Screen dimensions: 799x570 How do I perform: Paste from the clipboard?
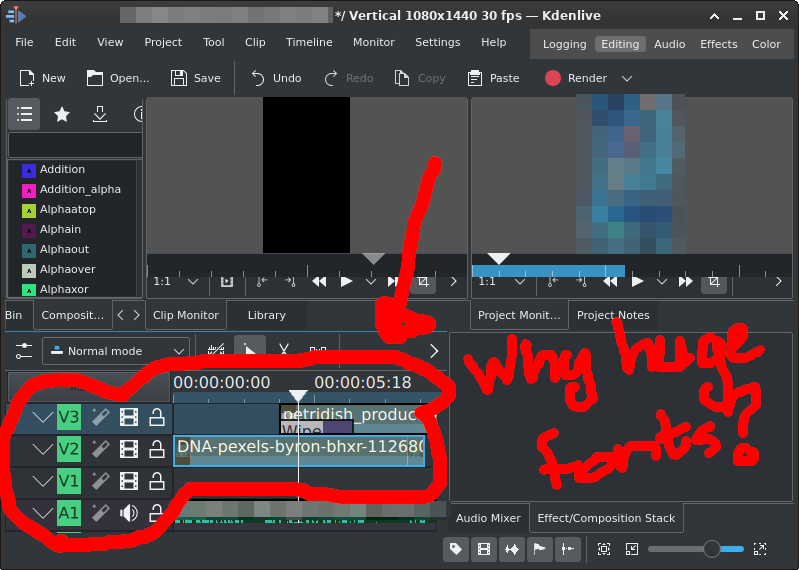click(493, 78)
